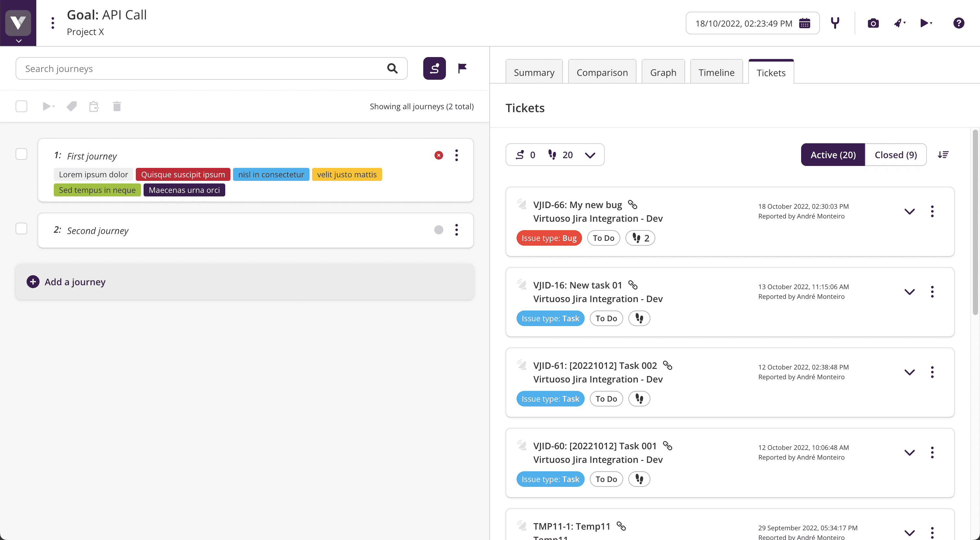
Task: Show Closed (9) tickets
Action: click(895, 155)
